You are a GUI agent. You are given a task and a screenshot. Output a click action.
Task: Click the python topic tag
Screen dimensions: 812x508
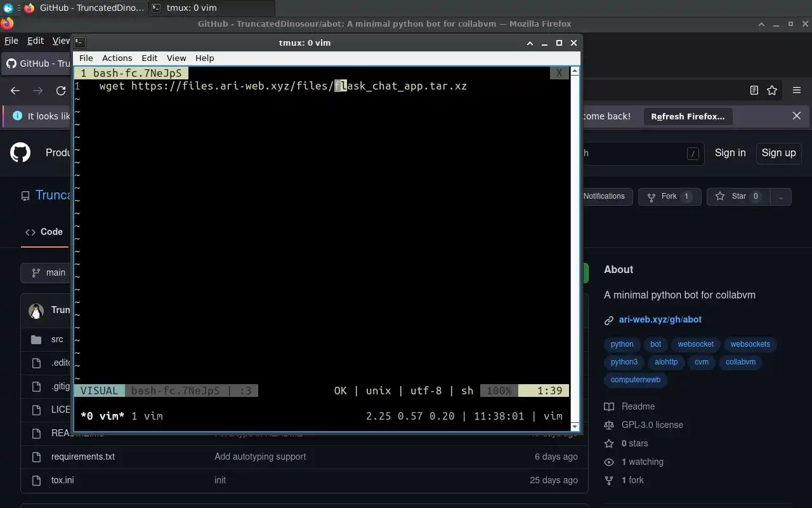[x=622, y=344]
